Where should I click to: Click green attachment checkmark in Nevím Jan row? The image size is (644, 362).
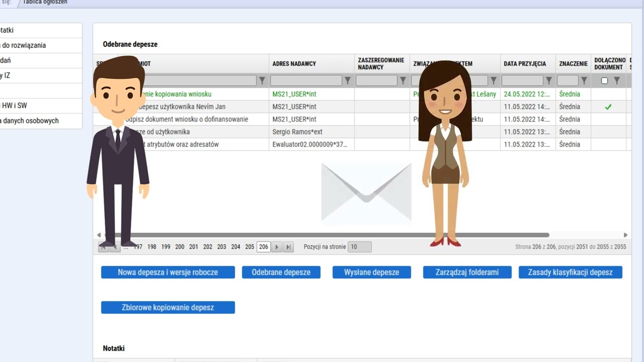pyautogui.click(x=608, y=107)
